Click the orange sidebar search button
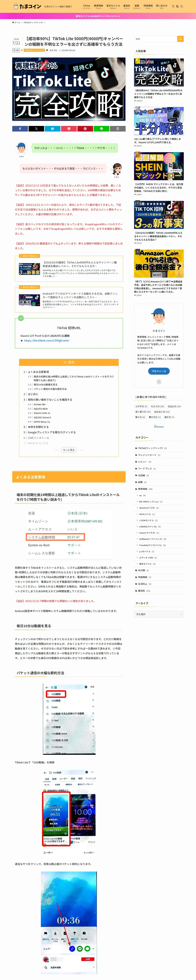 click(x=180, y=39)
